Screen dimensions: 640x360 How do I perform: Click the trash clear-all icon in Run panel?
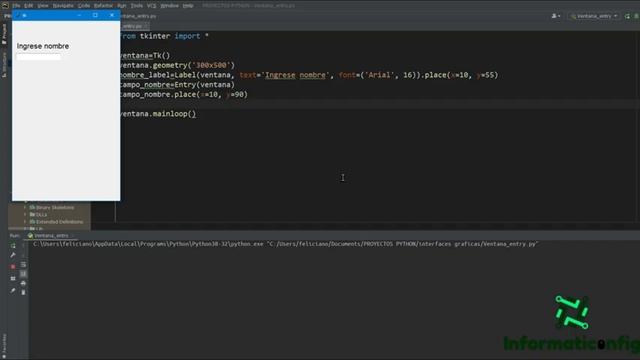click(x=23, y=293)
